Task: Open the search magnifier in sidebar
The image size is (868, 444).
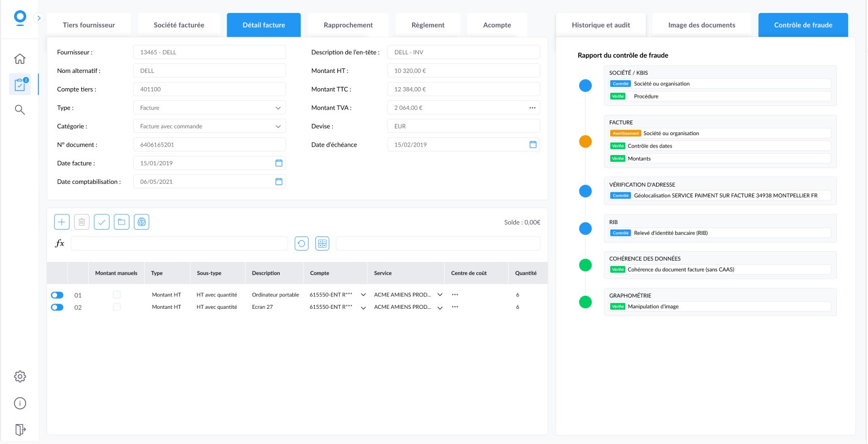Action: [x=20, y=110]
